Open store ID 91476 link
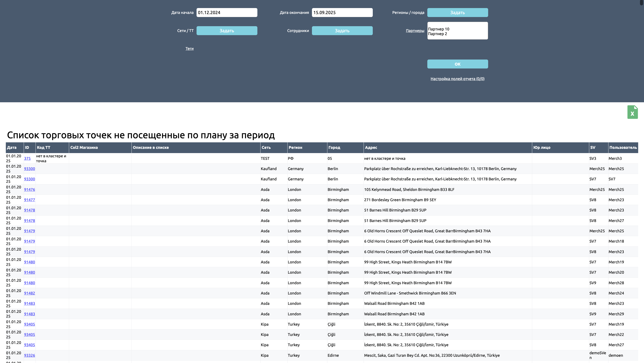 point(30,189)
